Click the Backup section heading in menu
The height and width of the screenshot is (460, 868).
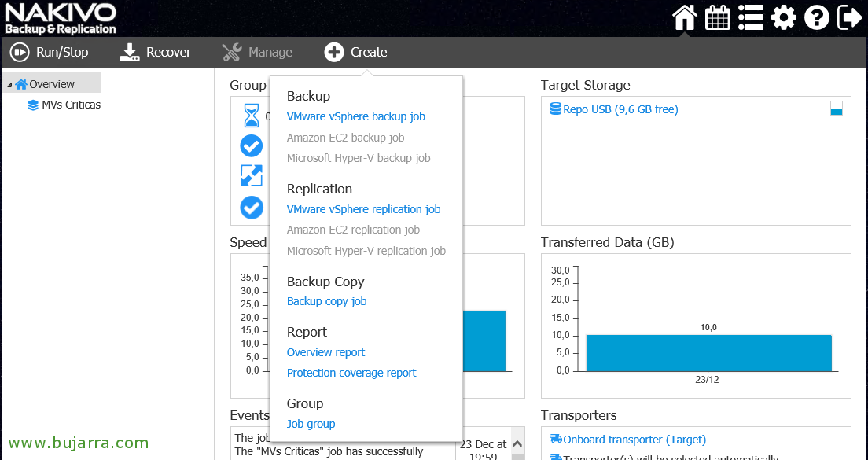(x=308, y=96)
